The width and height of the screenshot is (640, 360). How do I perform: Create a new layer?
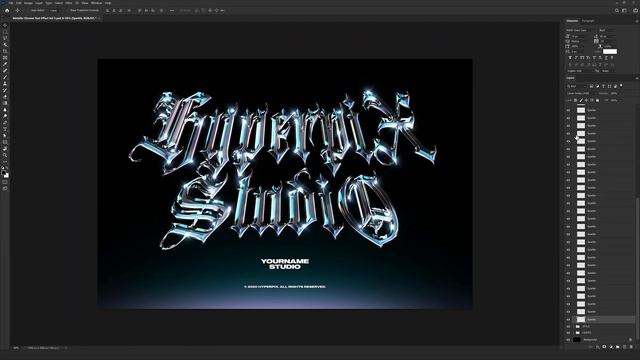pyautogui.click(x=624, y=347)
